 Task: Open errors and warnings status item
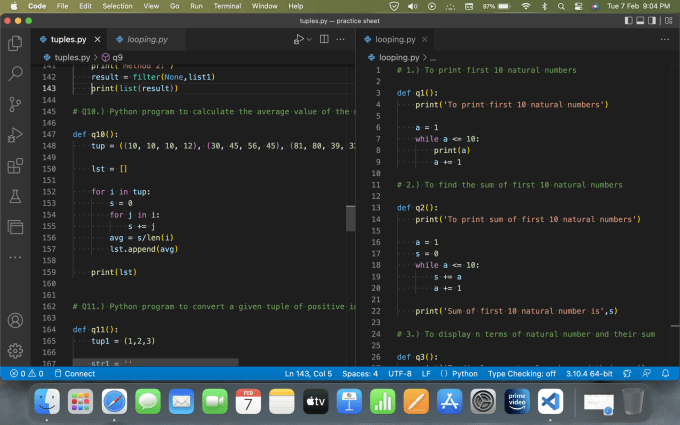[x=26, y=373]
